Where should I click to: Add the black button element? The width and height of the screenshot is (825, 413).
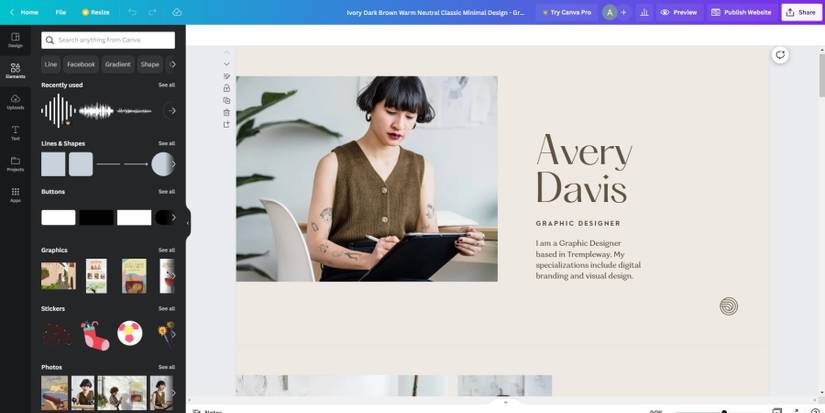[96, 217]
